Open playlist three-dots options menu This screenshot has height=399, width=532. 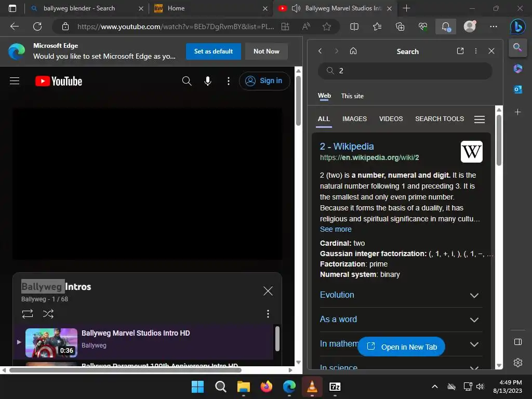pyautogui.click(x=268, y=313)
